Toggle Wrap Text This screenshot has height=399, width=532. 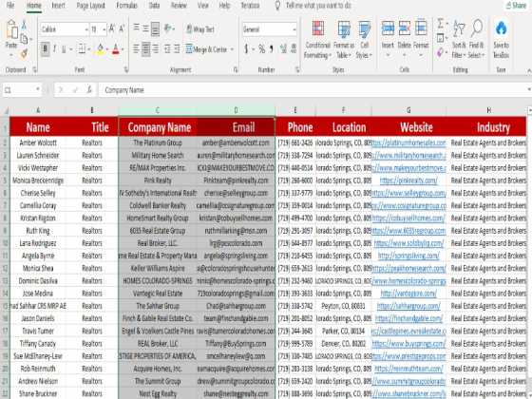tap(200, 29)
